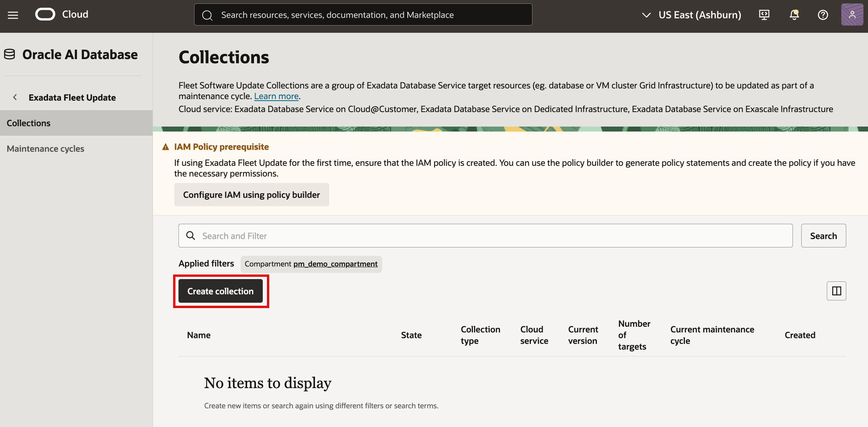Click Configure IAM using policy builder

click(252, 195)
